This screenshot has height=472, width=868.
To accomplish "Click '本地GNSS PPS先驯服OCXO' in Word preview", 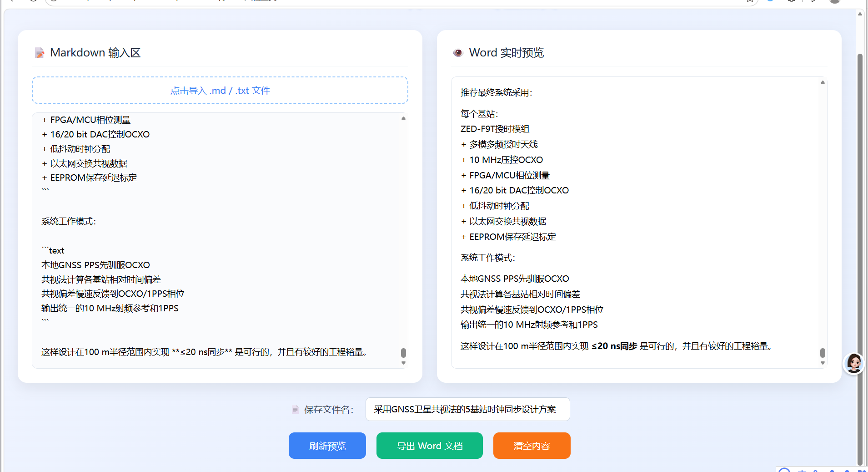I will pos(515,279).
